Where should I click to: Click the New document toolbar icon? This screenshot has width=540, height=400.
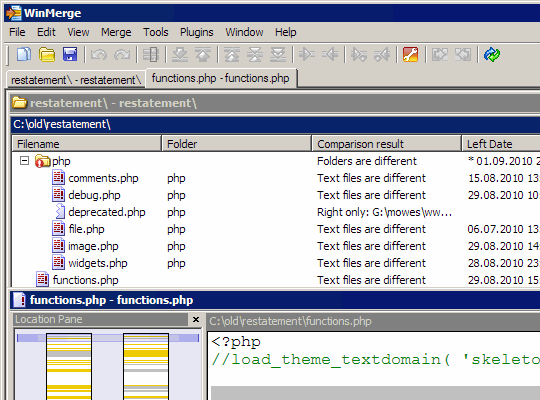[24, 54]
